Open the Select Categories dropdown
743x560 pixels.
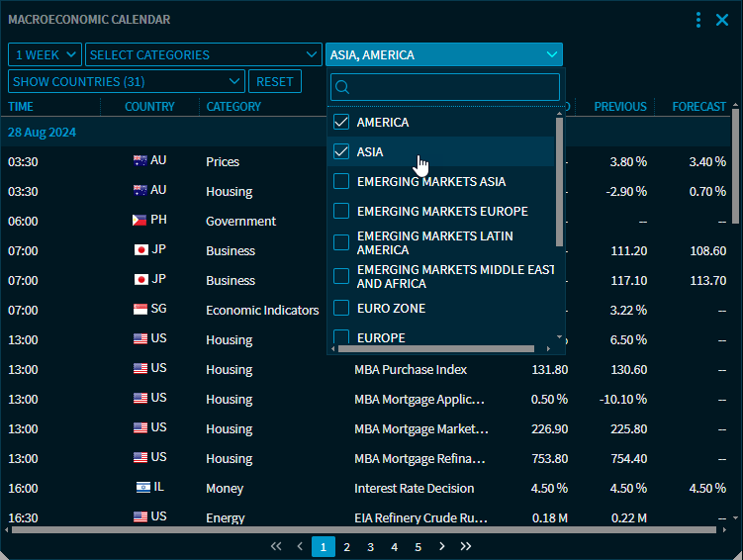pyautogui.click(x=203, y=55)
